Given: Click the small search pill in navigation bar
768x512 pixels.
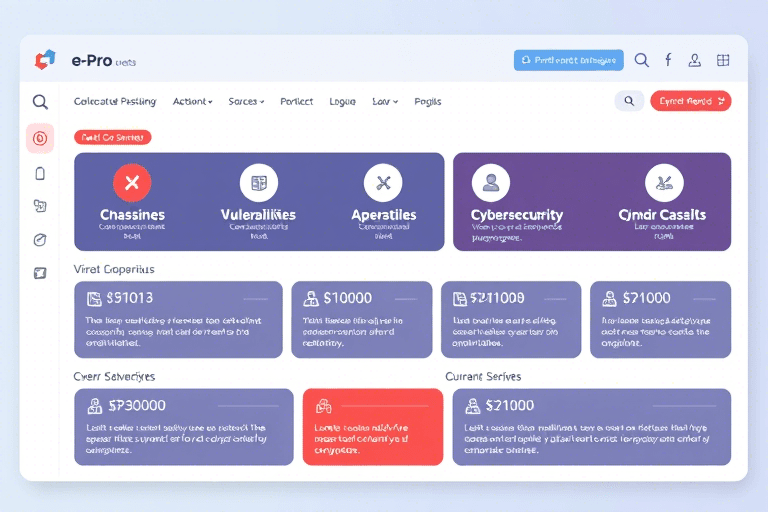Looking at the screenshot, I should click(629, 100).
